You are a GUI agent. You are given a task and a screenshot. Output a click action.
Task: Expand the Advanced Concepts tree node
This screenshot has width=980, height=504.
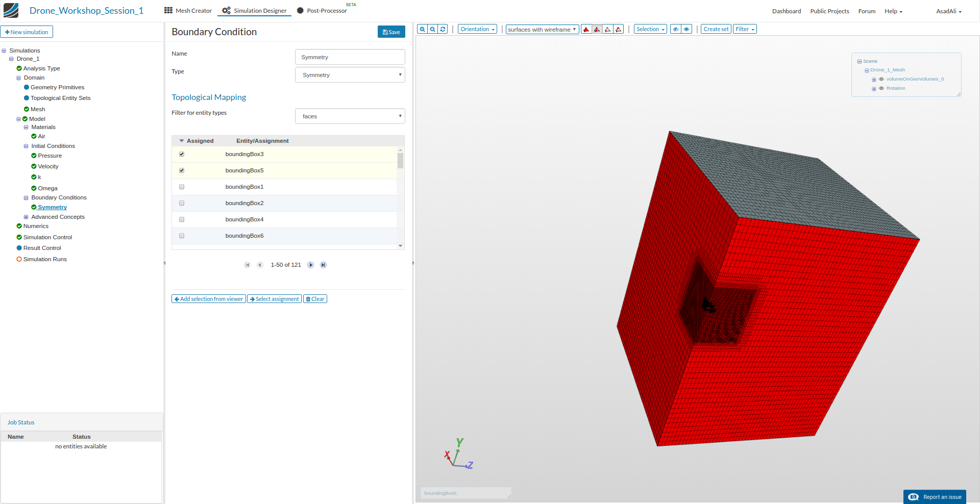pyautogui.click(x=26, y=217)
